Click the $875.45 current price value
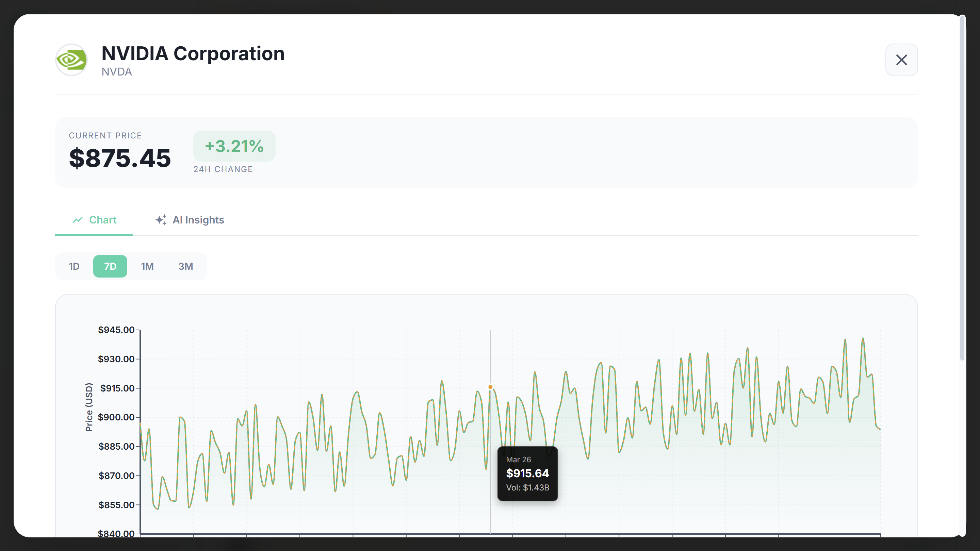 pos(120,158)
